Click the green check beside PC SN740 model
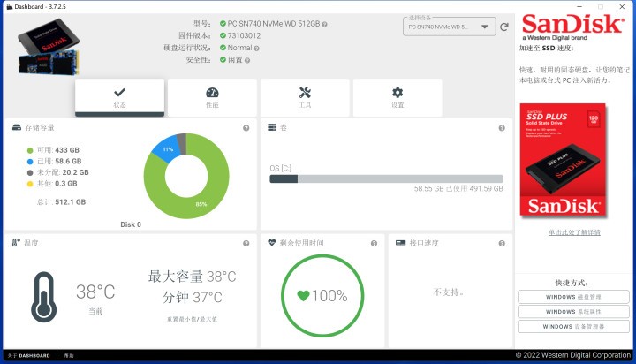 point(223,24)
